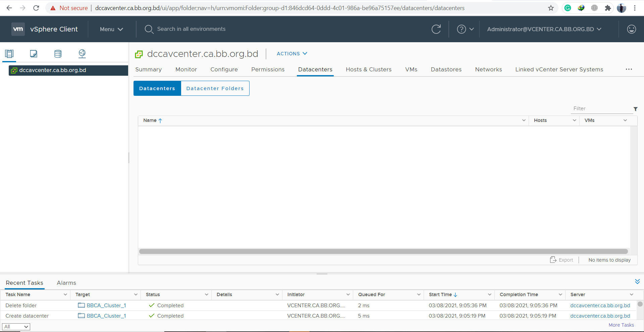Screen dimensions: 644x332
Task: Open the Server column filter chevron
Action: [x=631, y=294]
